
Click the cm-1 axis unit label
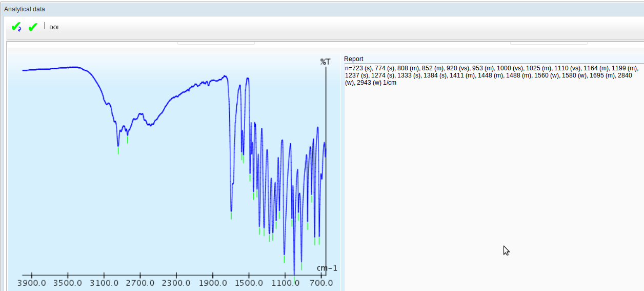coord(327,268)
